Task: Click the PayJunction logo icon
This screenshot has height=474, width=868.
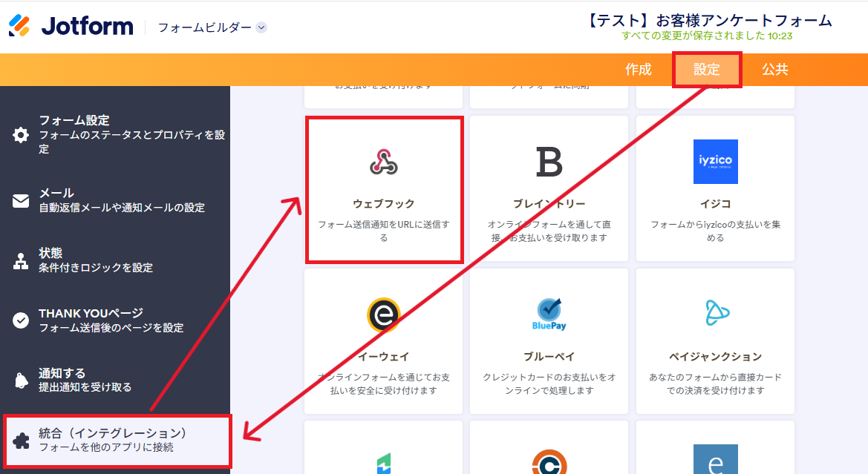Action: [x=717, y=313]
